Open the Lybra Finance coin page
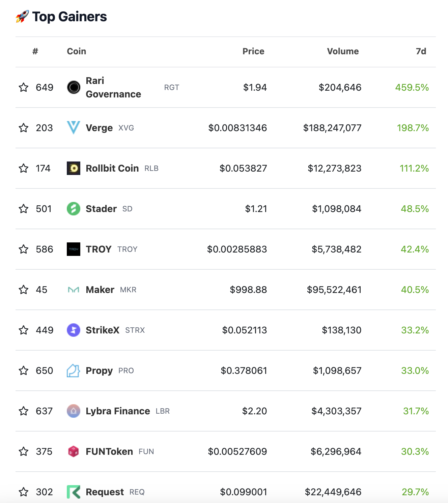This screenshot has width=448, height=503. point(118,411)
